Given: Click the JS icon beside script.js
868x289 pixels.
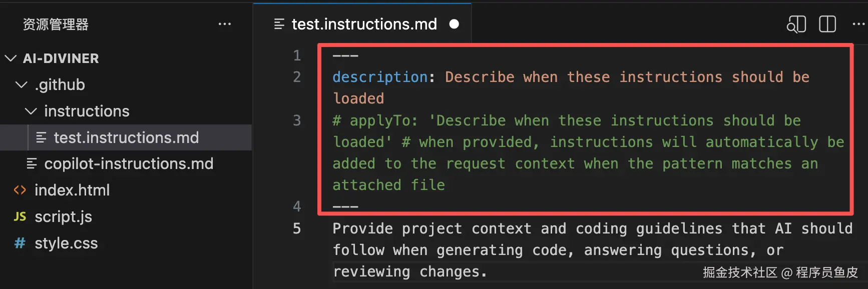Looking at the screenshot, I should point(20,216).
